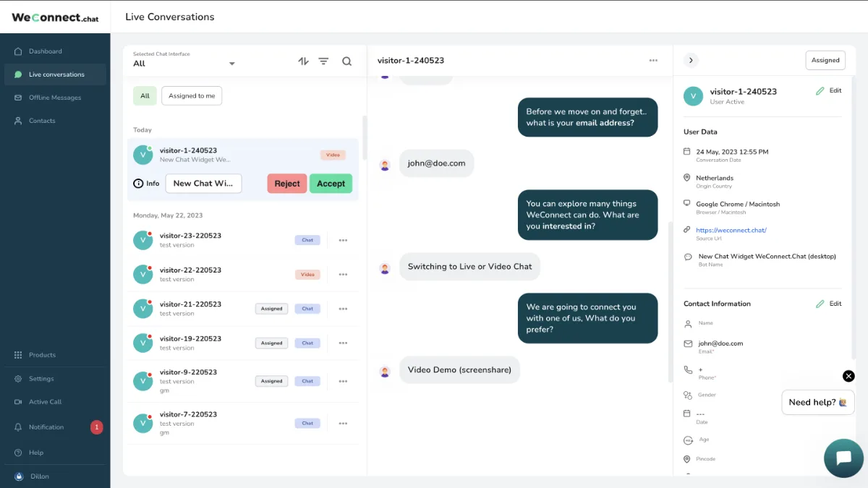Click visitor avatar in details panel

pos(693,96)
